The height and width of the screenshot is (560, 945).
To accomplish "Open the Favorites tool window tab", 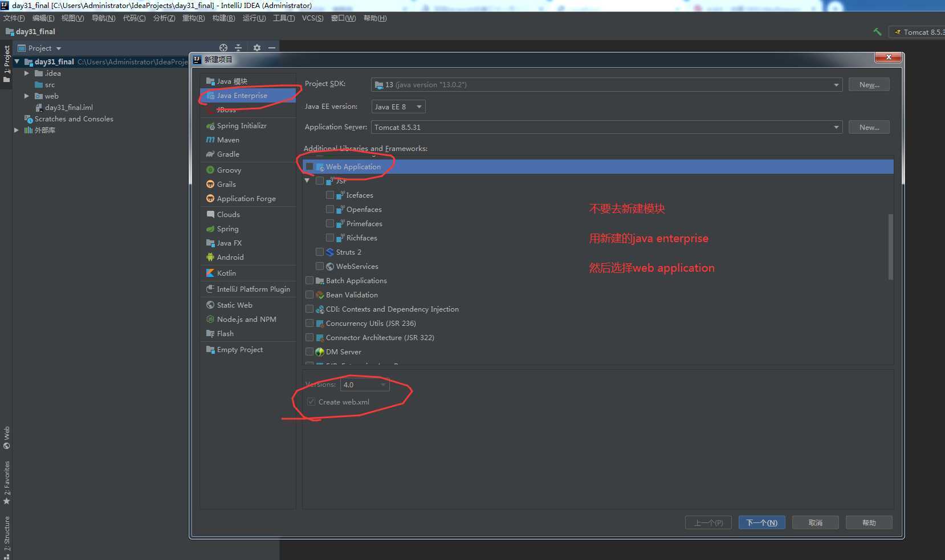I will pos(7,483).
